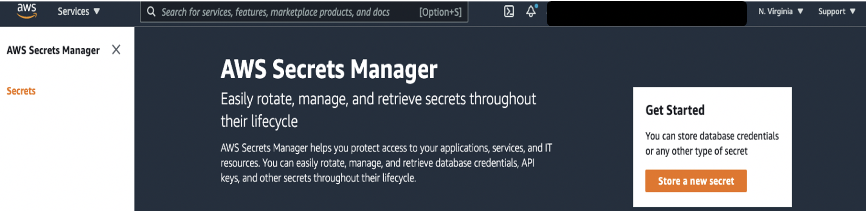Go to Secrets in the sidebar
The image size is (868, 211).
[21, 91]
